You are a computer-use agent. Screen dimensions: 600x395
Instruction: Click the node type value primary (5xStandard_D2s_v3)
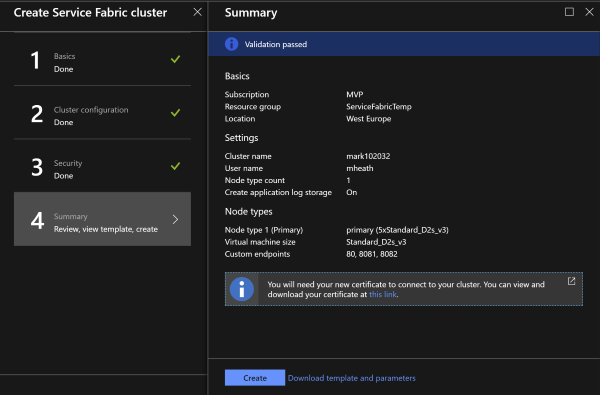point(397,230)
